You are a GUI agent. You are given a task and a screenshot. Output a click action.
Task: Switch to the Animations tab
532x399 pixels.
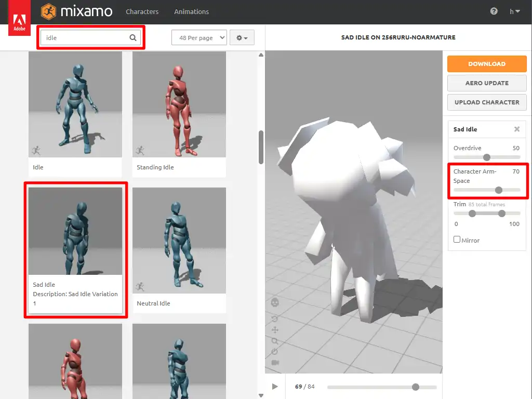click(x=191, y=11)
